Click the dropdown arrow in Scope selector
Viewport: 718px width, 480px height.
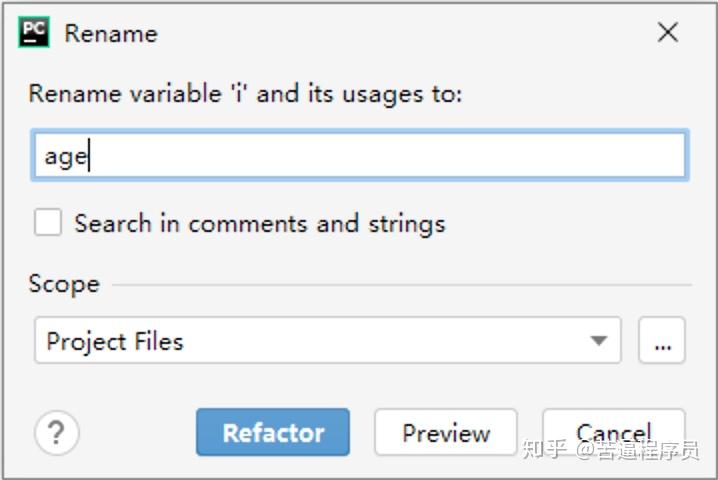tap(599, 341)
